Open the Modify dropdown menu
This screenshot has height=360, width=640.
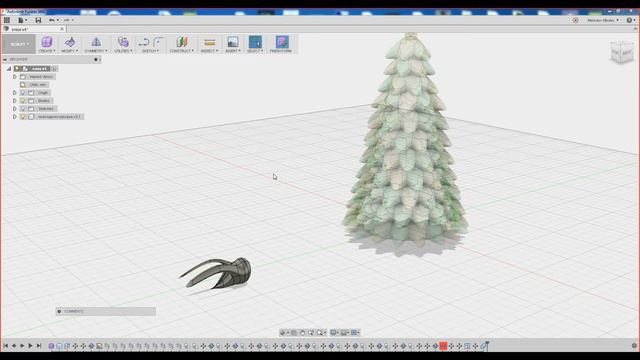coord(69,51)
